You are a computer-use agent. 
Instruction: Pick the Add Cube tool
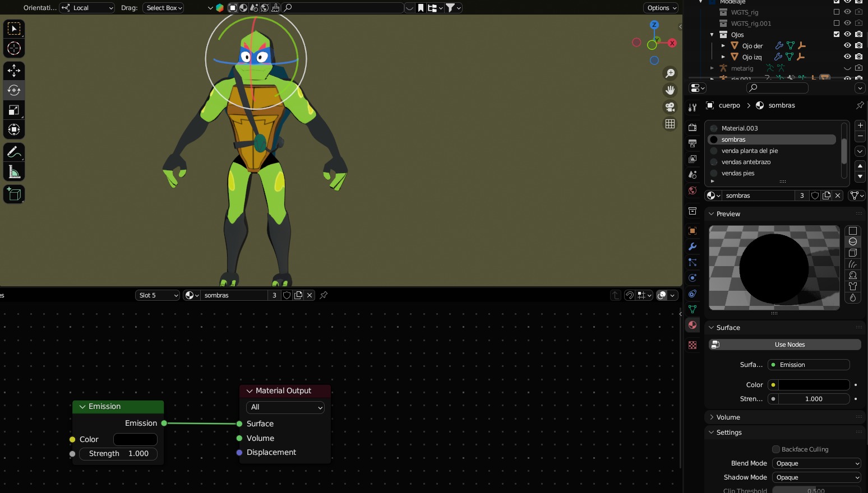coord(14,194)
